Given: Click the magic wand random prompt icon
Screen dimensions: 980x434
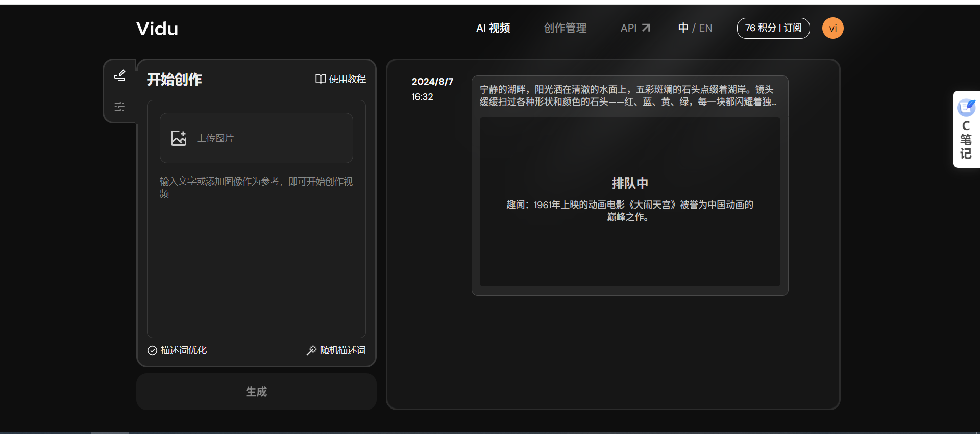Looking at the screenshot, I should 311,350.
